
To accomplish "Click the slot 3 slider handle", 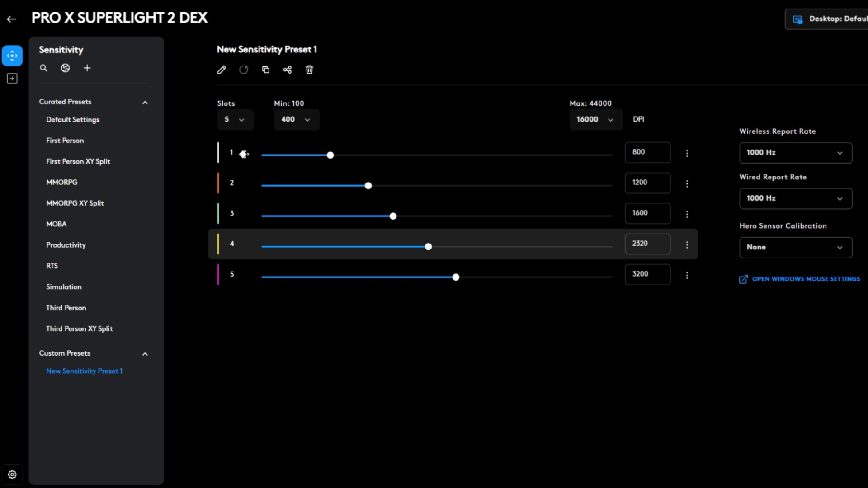I will click(393, 216).
